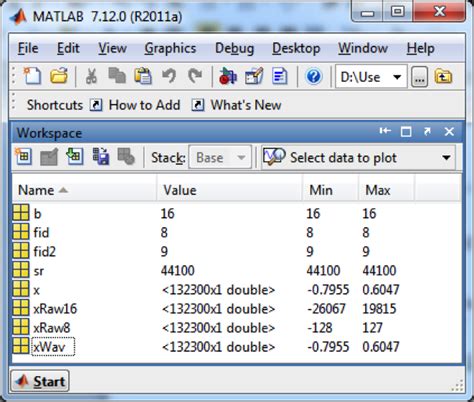The width and height of the screenshot is (474, 402).
Task: Import data into workspace icon
Action: click(75, 157)
